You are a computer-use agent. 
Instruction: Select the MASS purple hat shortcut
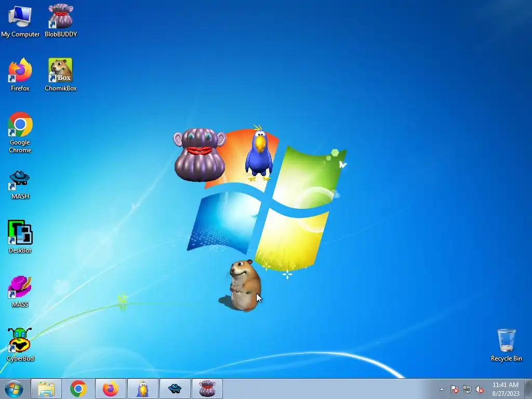pyautogui.click(x=20, y=291)
